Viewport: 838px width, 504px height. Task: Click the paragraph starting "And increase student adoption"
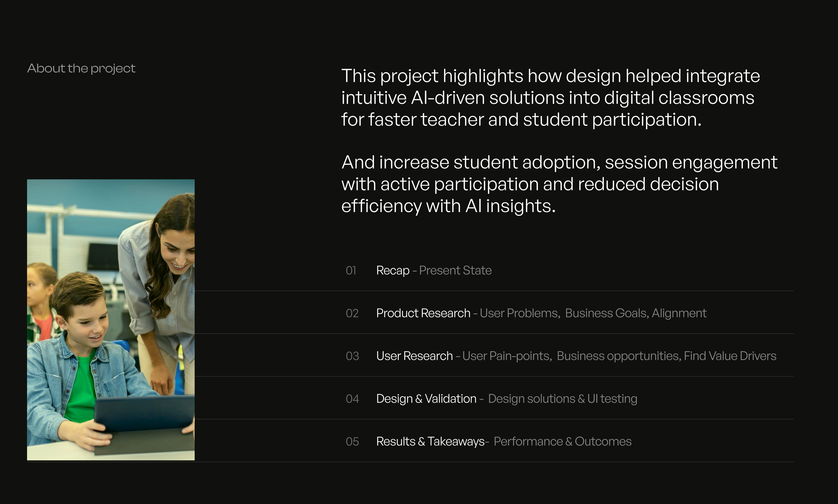coord(559,184)
